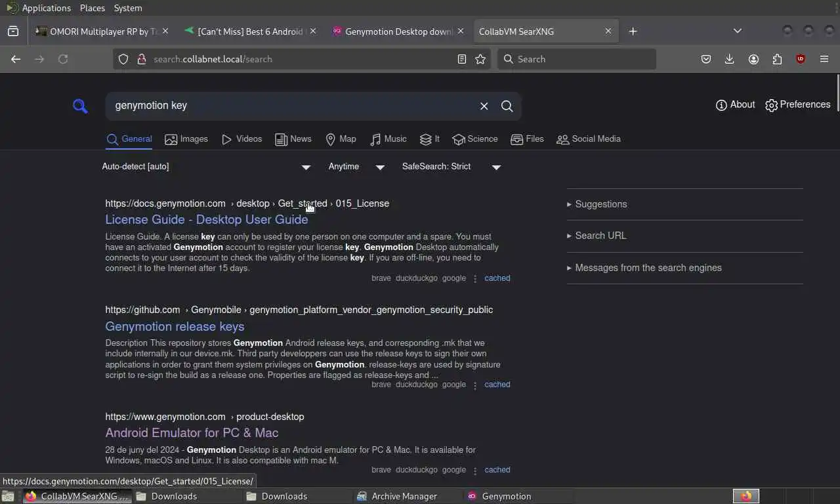Switch to the Map category
Screen dimensions: 840x504
click(341, 139)
